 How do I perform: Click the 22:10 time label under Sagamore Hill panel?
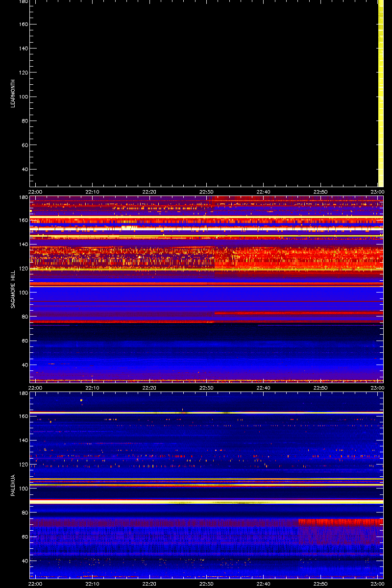[92, 388]
